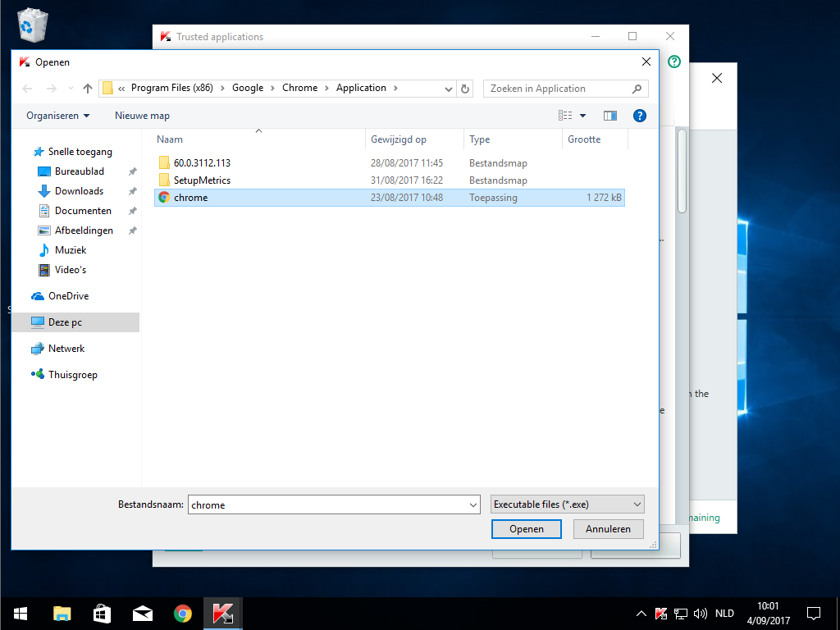Go forward in folder history

pos(52,89)
